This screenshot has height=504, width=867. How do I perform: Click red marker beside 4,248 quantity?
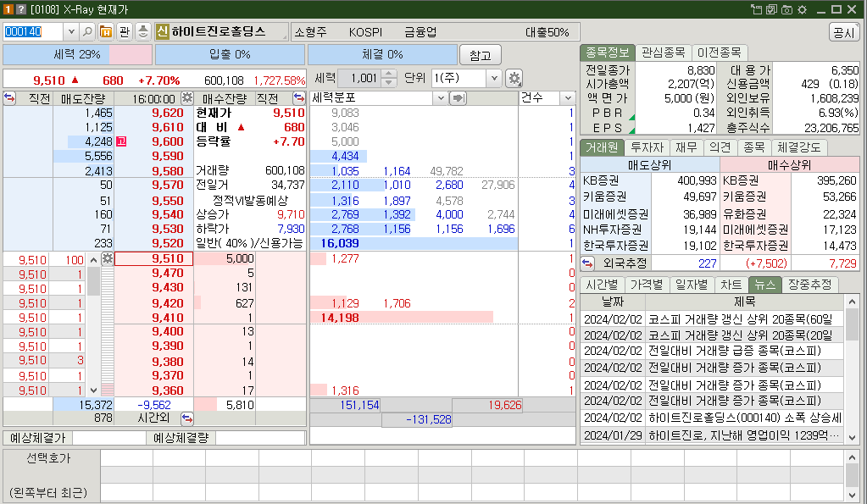pyautogui.click(x=121, y=141)
